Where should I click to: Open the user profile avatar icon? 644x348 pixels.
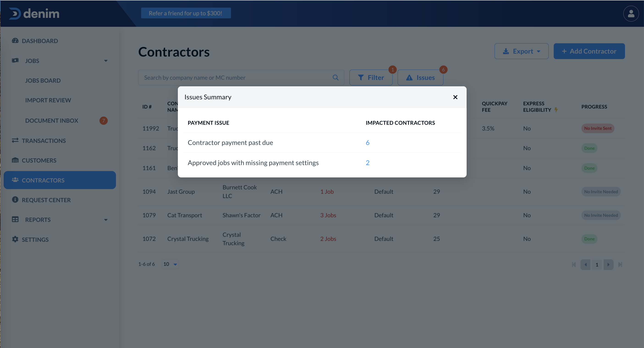(x=631, y=14)
